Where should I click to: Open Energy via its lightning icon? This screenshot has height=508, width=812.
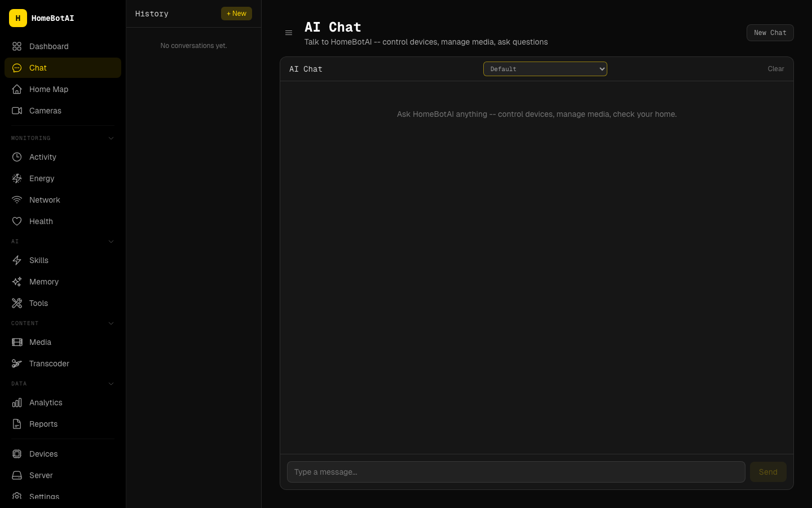(17, 178)
